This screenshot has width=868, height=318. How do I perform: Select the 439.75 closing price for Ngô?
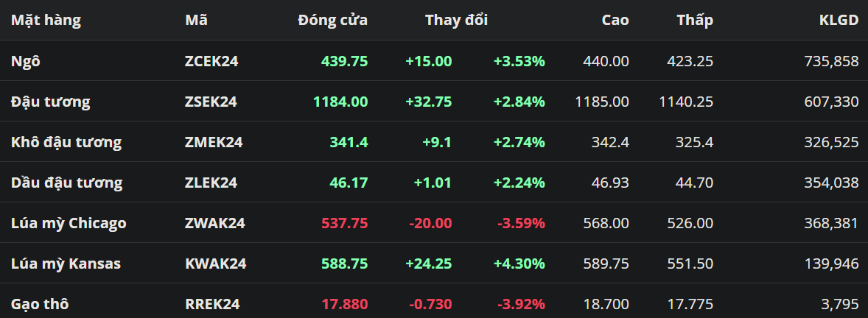[344, 61]
